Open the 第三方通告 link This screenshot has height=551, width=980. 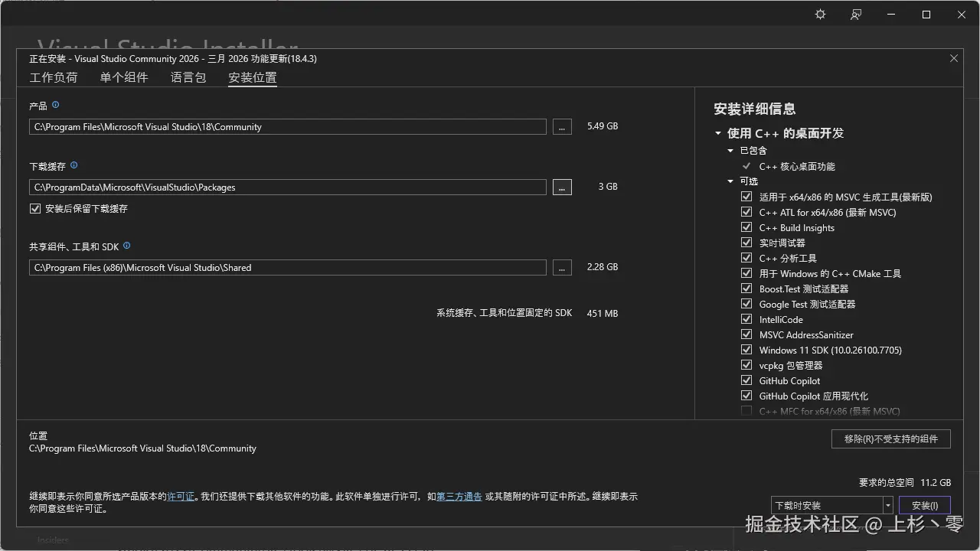(x=459, y=497)
